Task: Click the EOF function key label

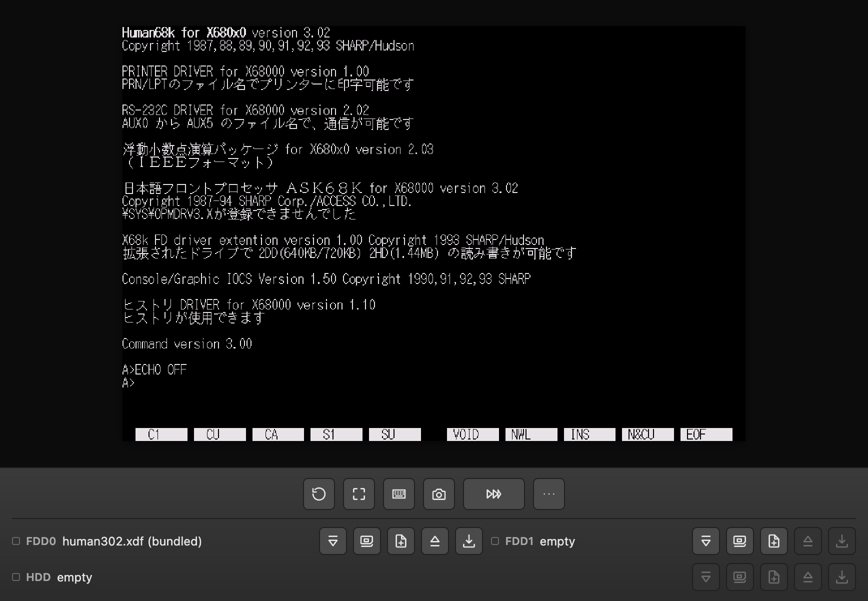Action: tap(706, 434)
